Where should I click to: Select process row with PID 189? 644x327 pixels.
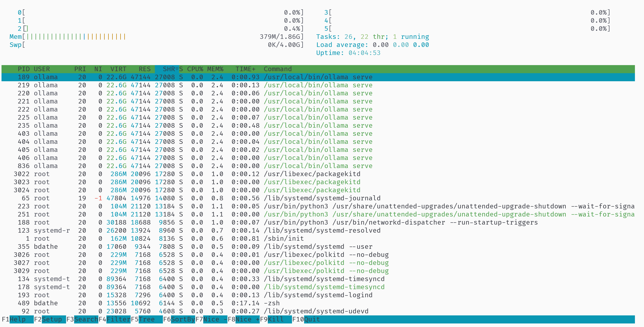[318, 77]
